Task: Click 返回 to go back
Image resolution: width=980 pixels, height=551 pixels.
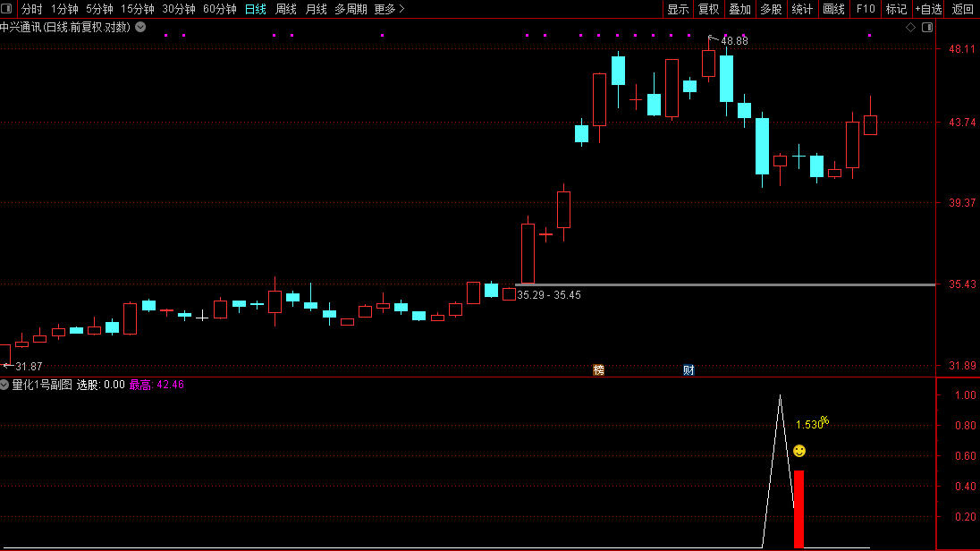Action: [x=962, y=9]
